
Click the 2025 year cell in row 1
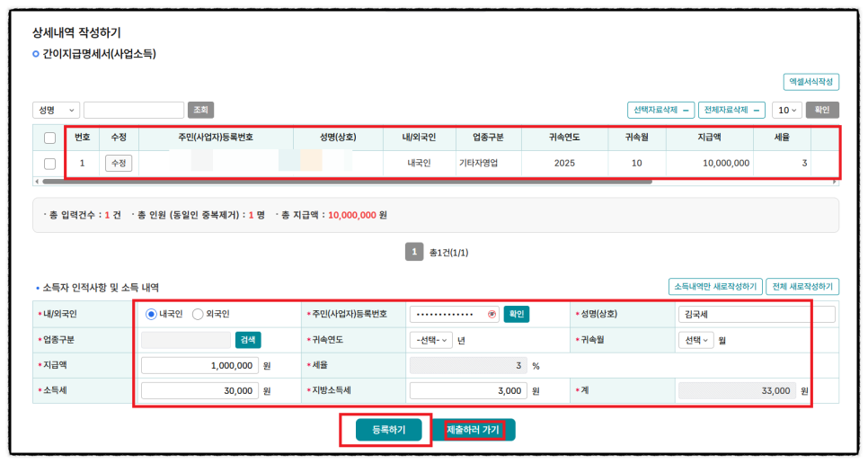click(564, 164)
